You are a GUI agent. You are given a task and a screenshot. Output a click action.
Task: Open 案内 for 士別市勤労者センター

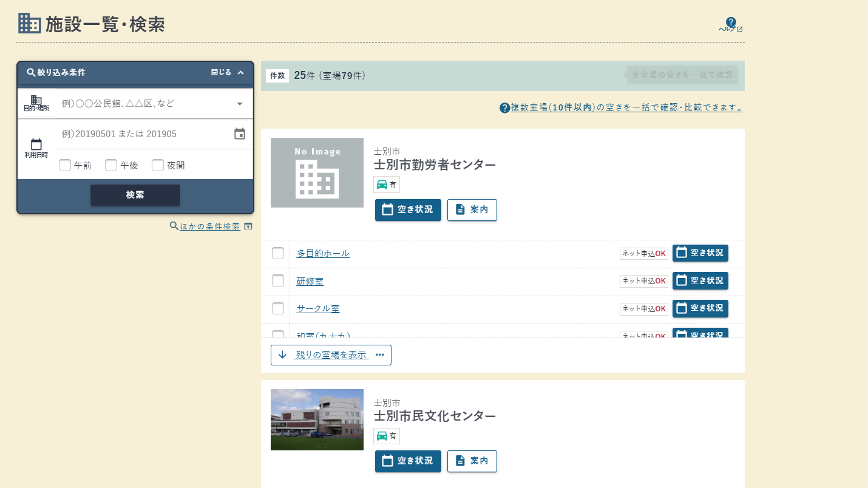point(472,210)
